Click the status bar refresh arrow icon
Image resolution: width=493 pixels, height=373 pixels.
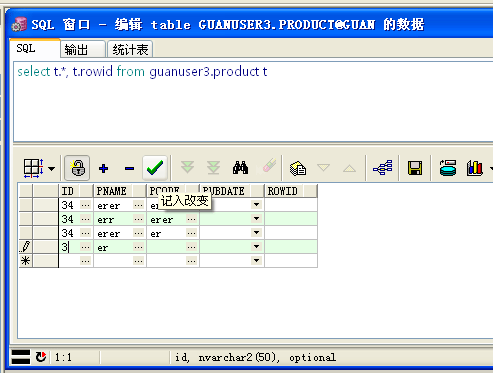click(41, 357)
